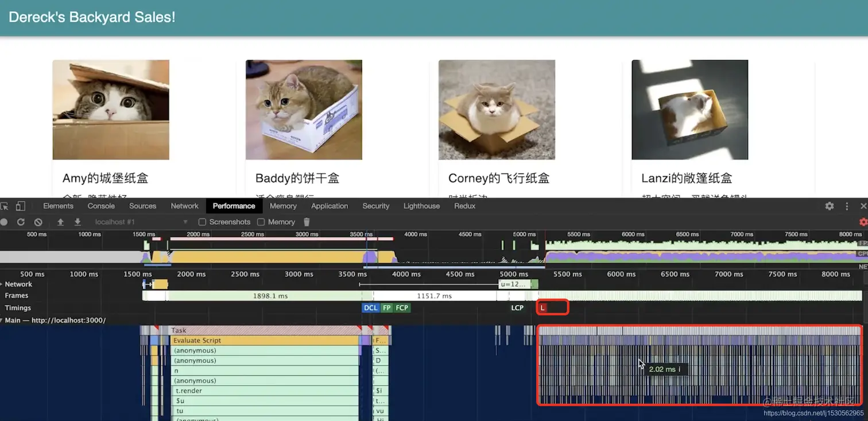This screenshot has width=868, height=421.
Task: Close the DevTools panel
Action: [863, 206]
